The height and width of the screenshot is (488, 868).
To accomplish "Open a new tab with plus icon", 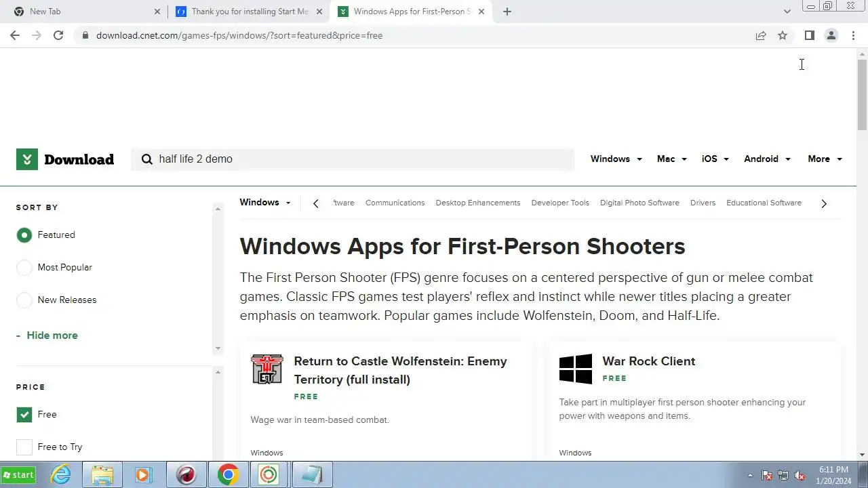I will click(x=507, y=12).
